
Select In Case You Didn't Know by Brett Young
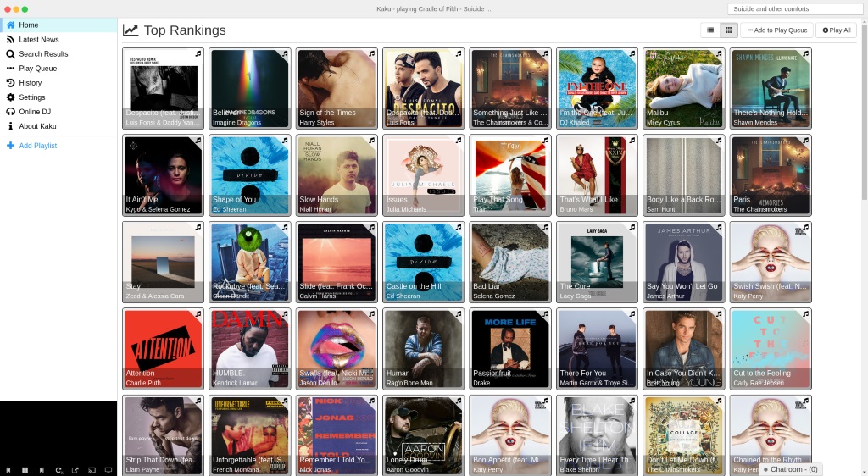684,349
